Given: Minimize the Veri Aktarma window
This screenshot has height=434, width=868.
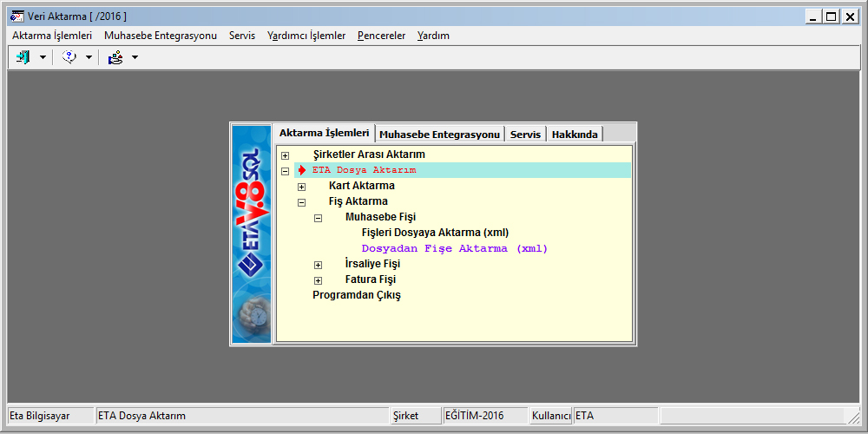Looking at the screenshot, I should [x=812, y=16].
